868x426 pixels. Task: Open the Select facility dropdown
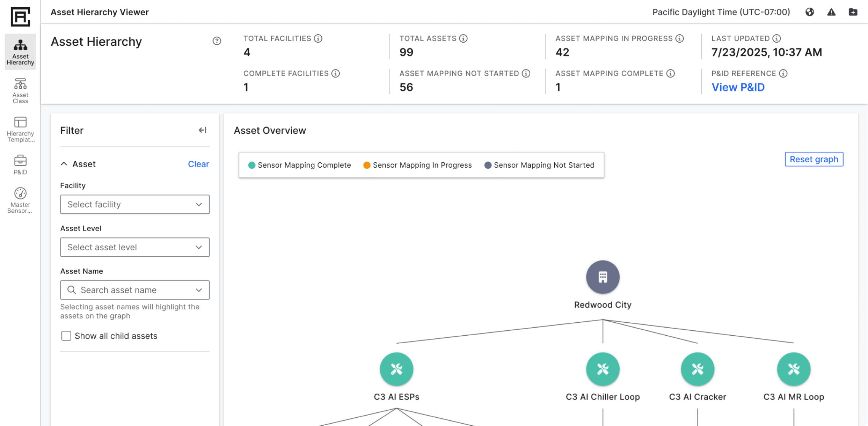tap(135, 204)
